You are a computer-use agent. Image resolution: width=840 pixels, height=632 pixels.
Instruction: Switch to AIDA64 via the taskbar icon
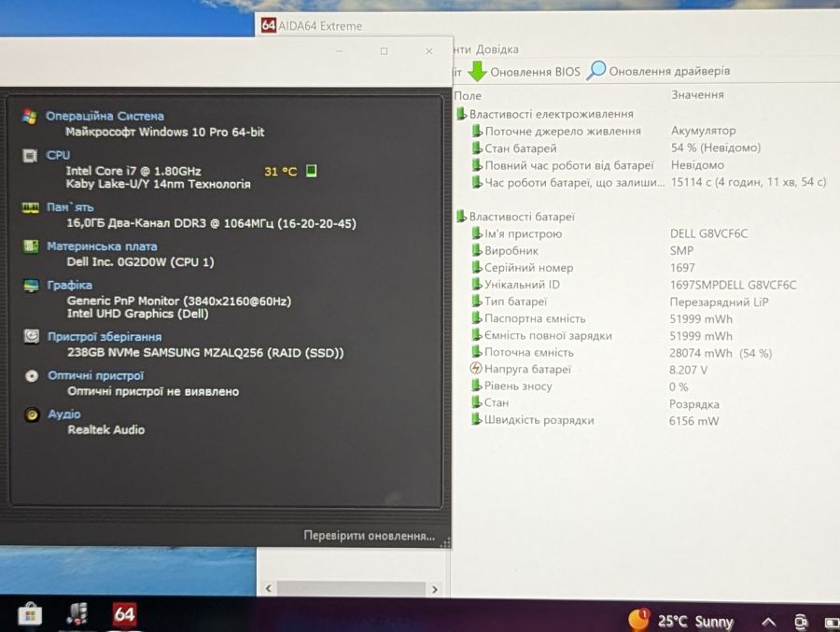point(124,614)
